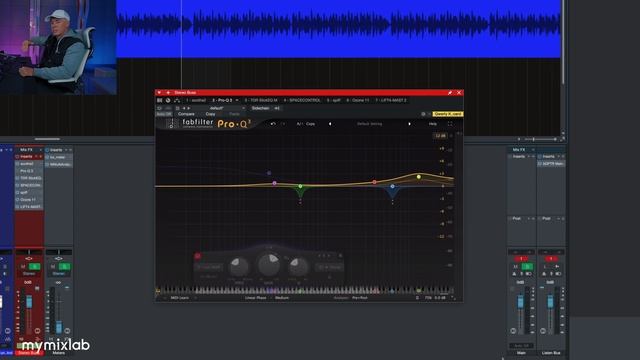The height and width of the screenshot is (360, 640).
Task: Click the blue audio waveform clip
Action: [x=338, y=29]
